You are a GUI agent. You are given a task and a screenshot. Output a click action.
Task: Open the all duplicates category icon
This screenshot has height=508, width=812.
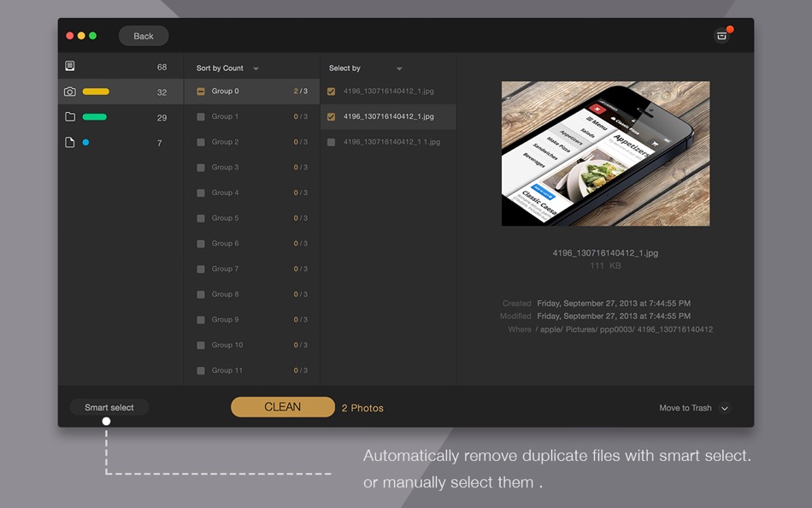(70, 66)
